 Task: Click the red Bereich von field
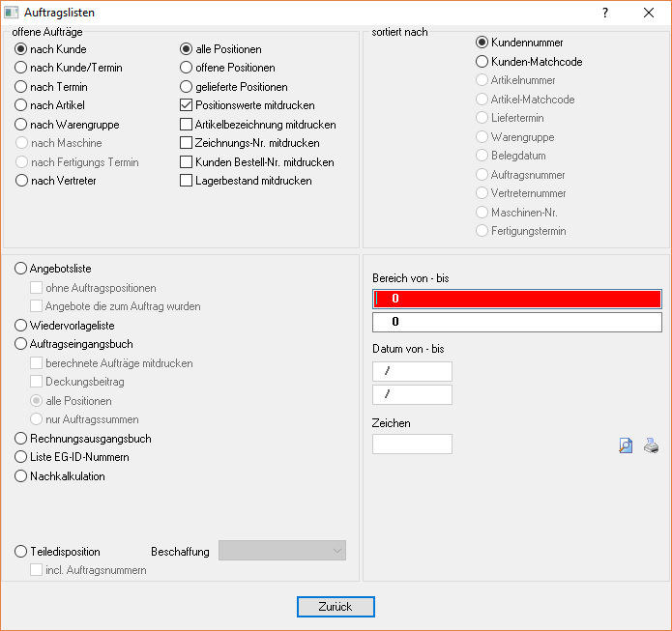[517, 299]
